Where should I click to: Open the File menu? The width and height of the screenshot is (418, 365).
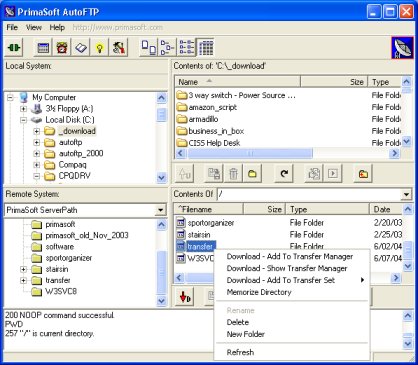[x=12, y=27]
